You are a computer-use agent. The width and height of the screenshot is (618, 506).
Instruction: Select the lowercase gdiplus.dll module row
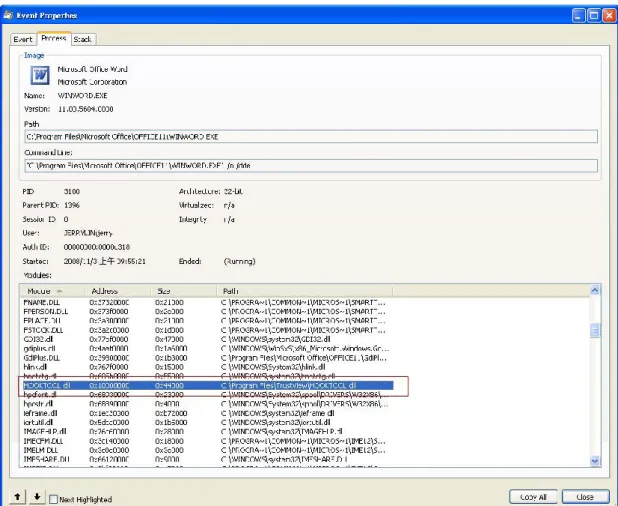coord(207,348)
